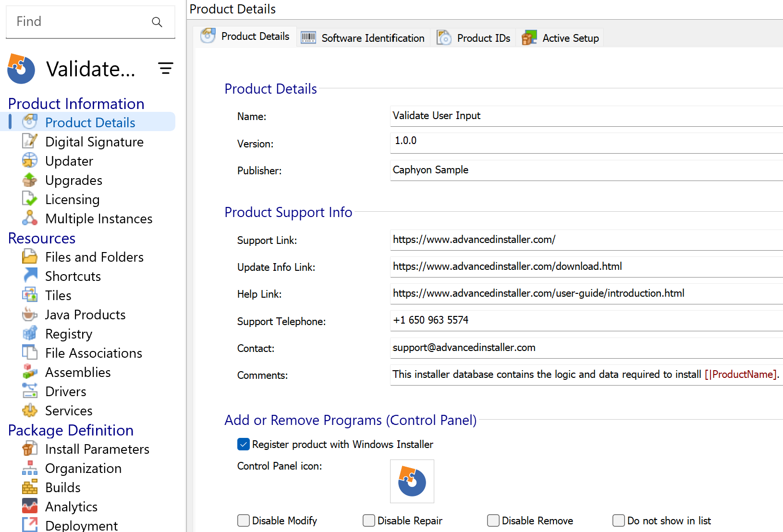The image size is (783, 532).
Task: Click the Tiles icon
Action: coord(30,295)
